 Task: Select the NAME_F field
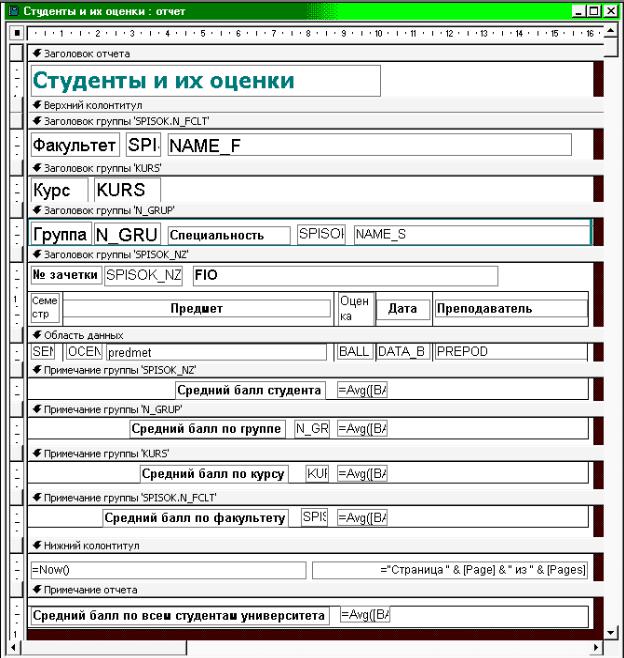369,145
